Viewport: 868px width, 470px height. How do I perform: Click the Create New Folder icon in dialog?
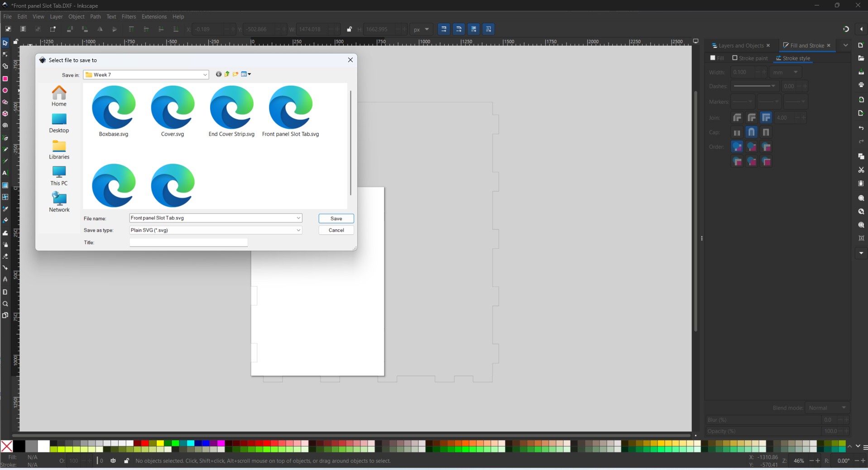pyautogui.click(x=235, y=74)
